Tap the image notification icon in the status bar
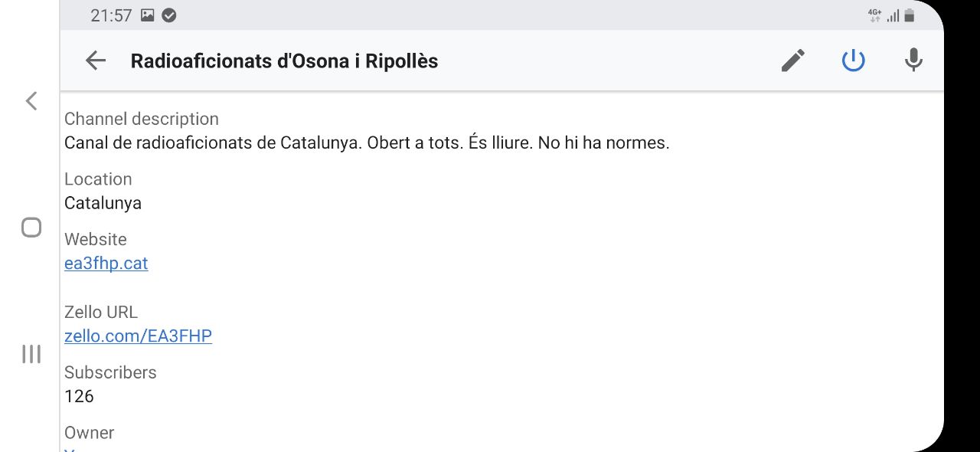Image resolution: width=980 pixels, height=452 pixels. [x=148, y=15]
